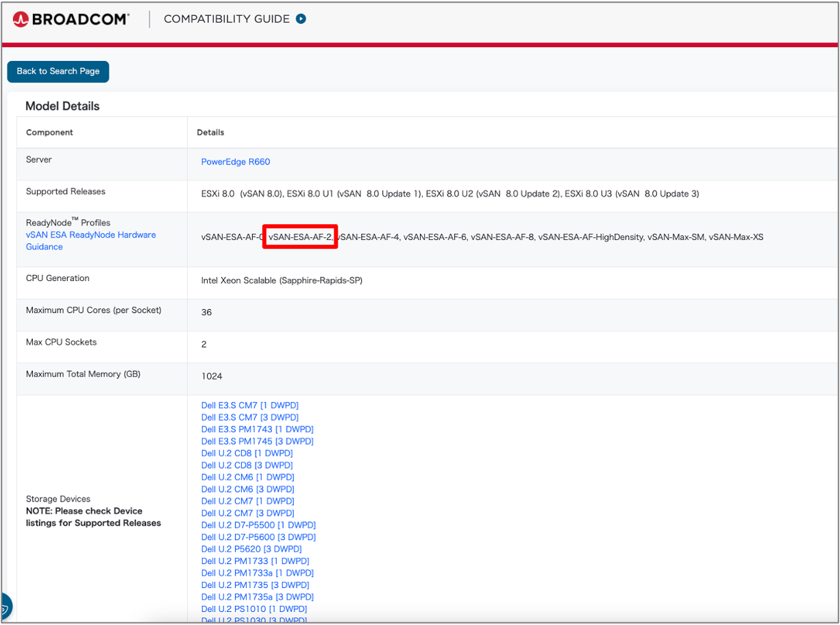Click the ESXi 8.0 supported releases text
Viewport: 840px width, 625px height.
click(450, 194)
